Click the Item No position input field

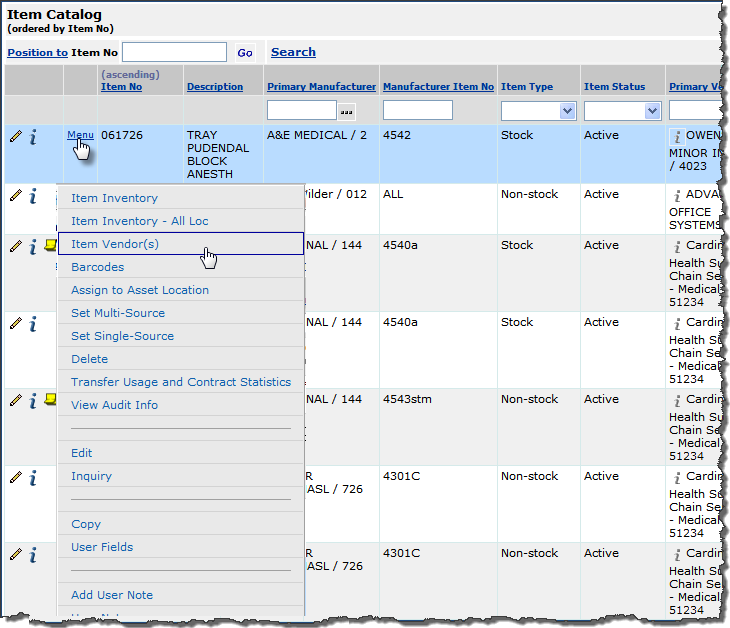click(174, 52)
